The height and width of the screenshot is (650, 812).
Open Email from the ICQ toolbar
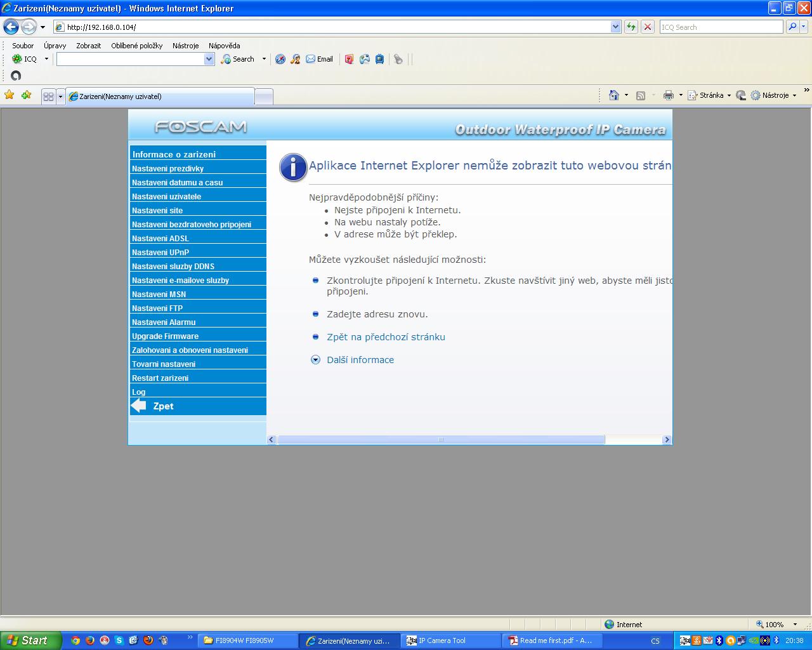[319, 59]
